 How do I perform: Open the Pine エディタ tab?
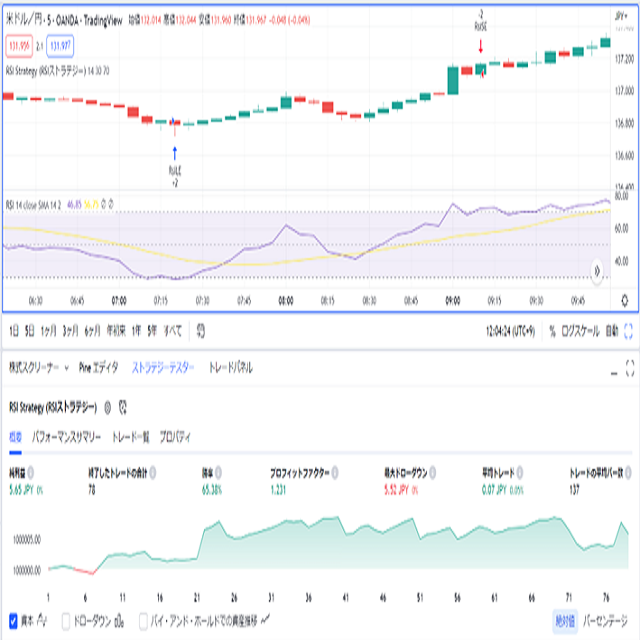coord(98,368)
